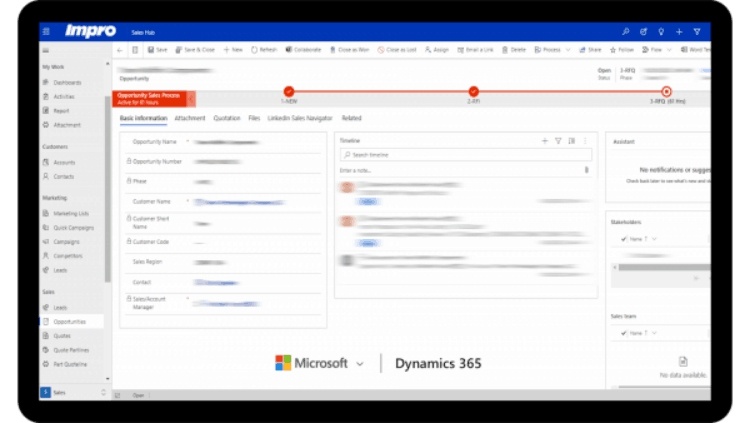Open the Quotation tab
This screenshot has width=750, height=423.
227,118
